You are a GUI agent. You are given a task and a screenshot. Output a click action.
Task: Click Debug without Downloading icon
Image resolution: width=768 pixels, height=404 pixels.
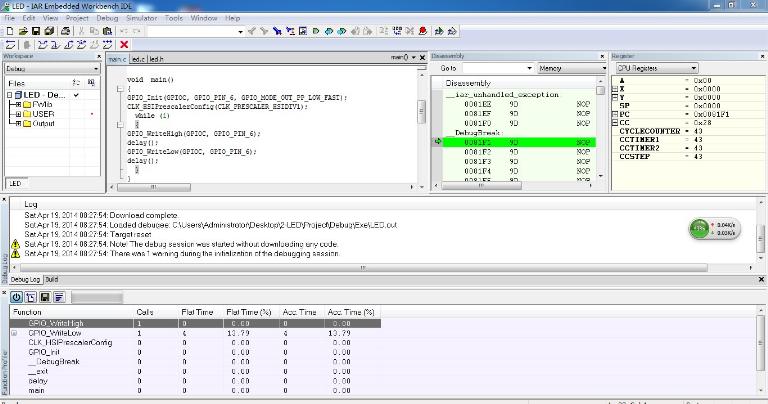pos(452,31)
